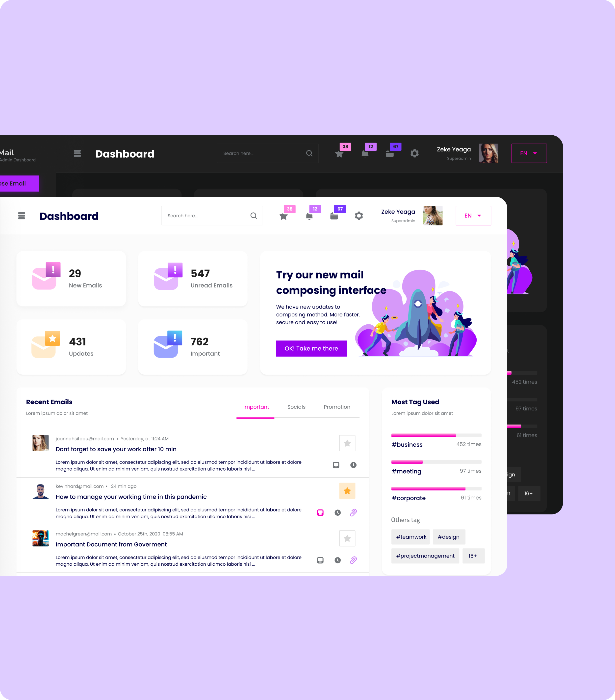Click the settings gear icon
615x700 pixels.
359,216
